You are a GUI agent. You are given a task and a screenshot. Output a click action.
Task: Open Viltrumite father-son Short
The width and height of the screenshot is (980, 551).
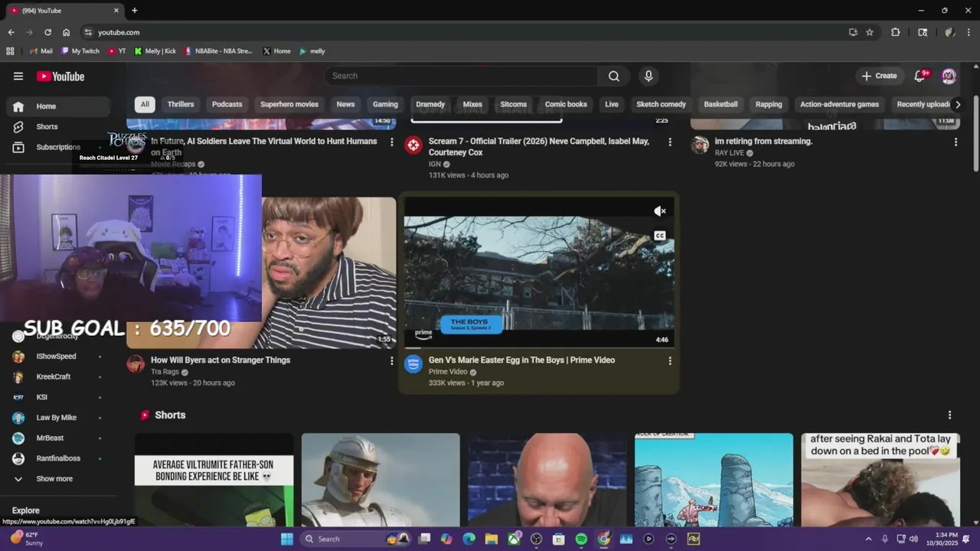[214, 480]
